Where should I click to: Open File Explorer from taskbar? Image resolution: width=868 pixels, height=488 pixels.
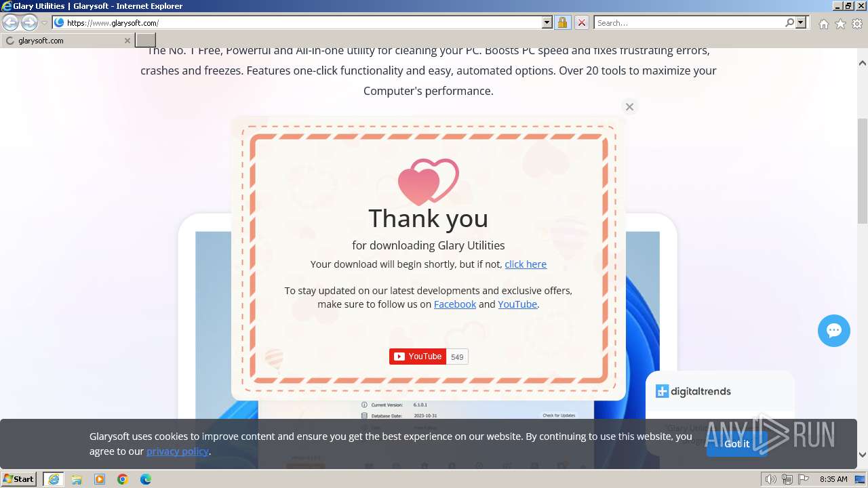tap(77, 479)
